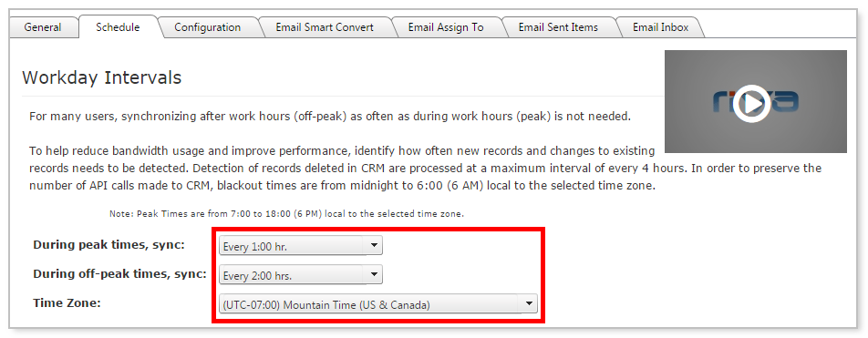Click the 'Time Zone:' label
This screenshot has width=868, height=338.
click(67, 302)
